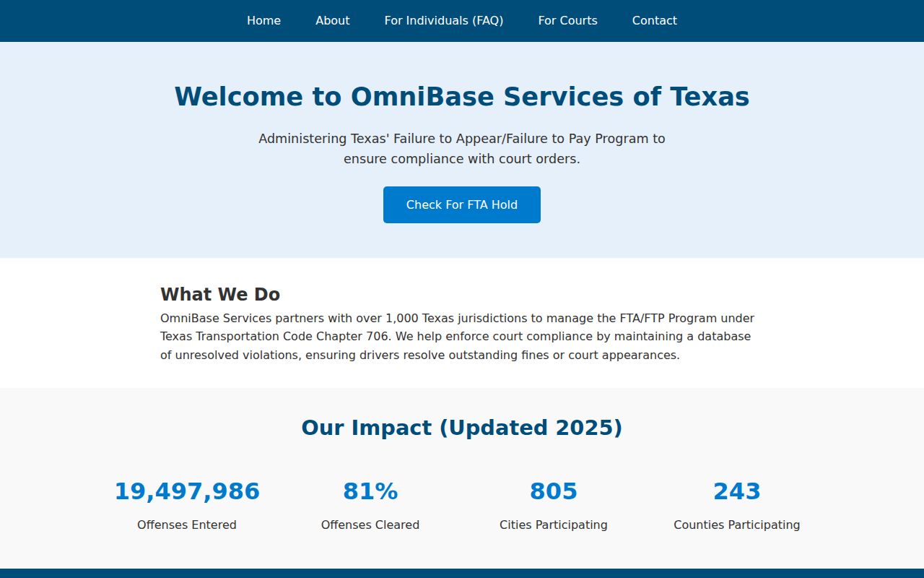The width and height of the screenshot is (924, 578).
Task: Navigate to the For Courts section
Action: (x=567, y=21)
